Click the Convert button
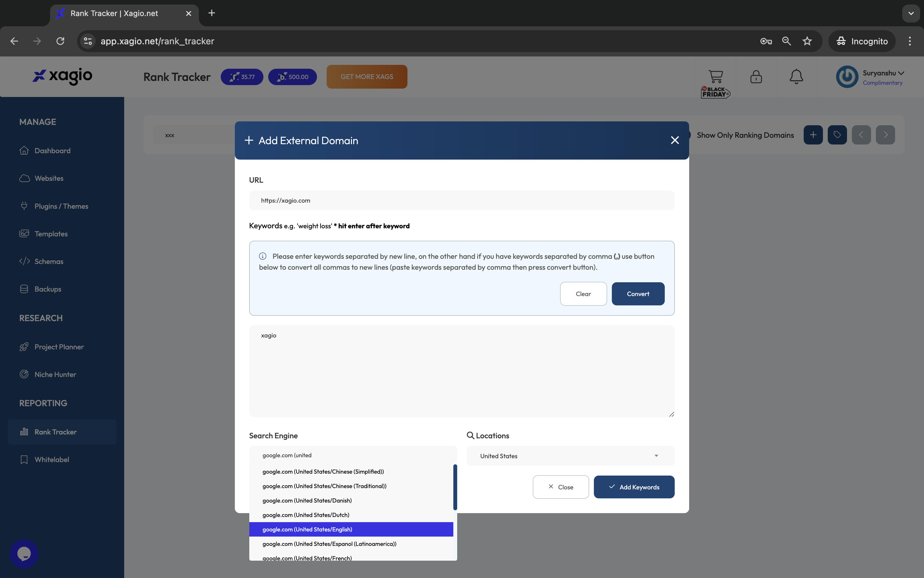 [x=637, y=293]
